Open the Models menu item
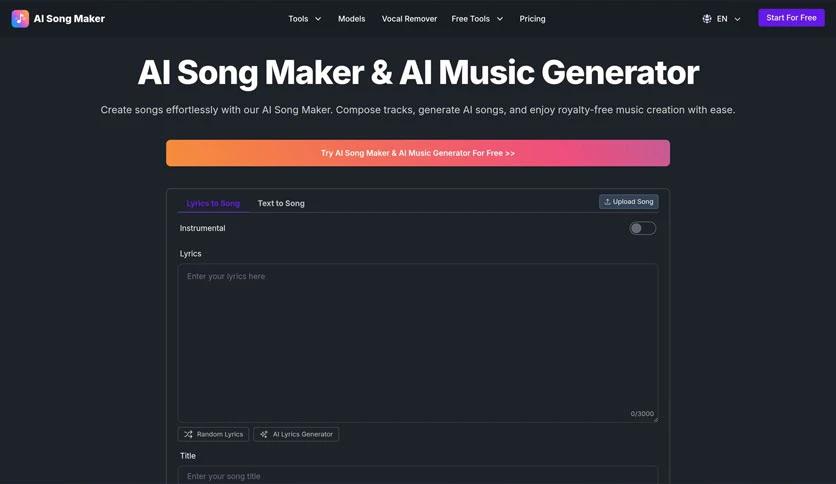This screenshot has width=836, height=484. click(x=351, y=19)
